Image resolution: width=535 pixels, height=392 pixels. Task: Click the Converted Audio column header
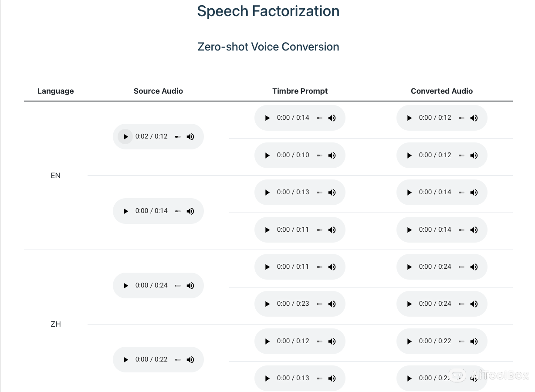(x=441, y=91)
